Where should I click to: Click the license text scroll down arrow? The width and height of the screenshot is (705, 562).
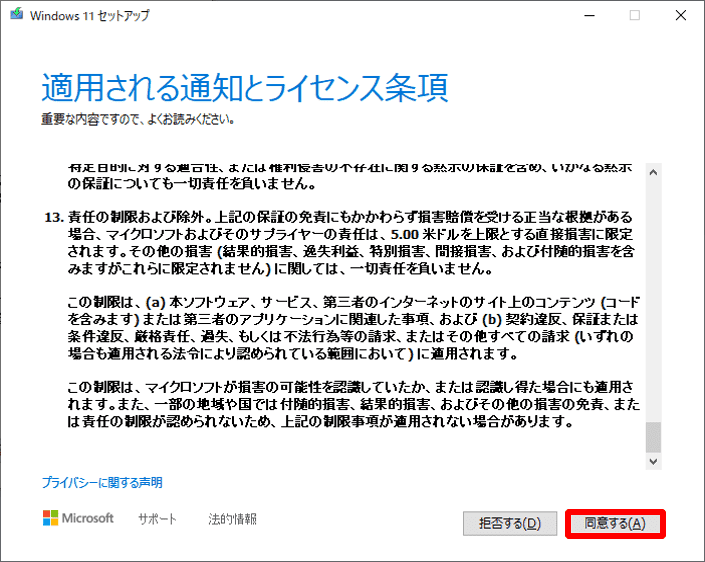click(653, 461)
